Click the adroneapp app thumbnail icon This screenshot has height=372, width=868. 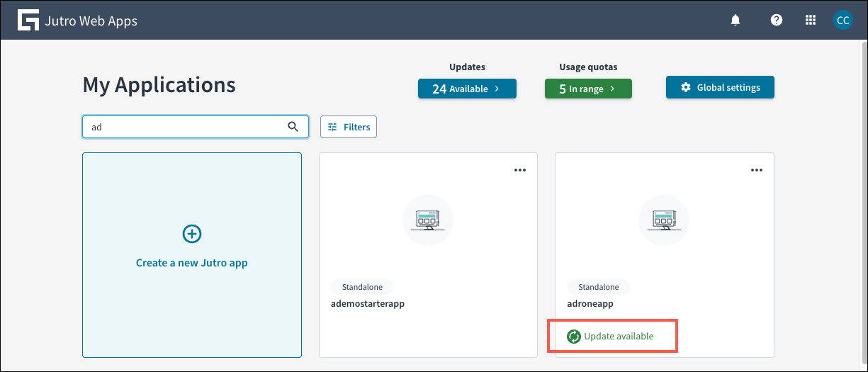click(665, 220)
